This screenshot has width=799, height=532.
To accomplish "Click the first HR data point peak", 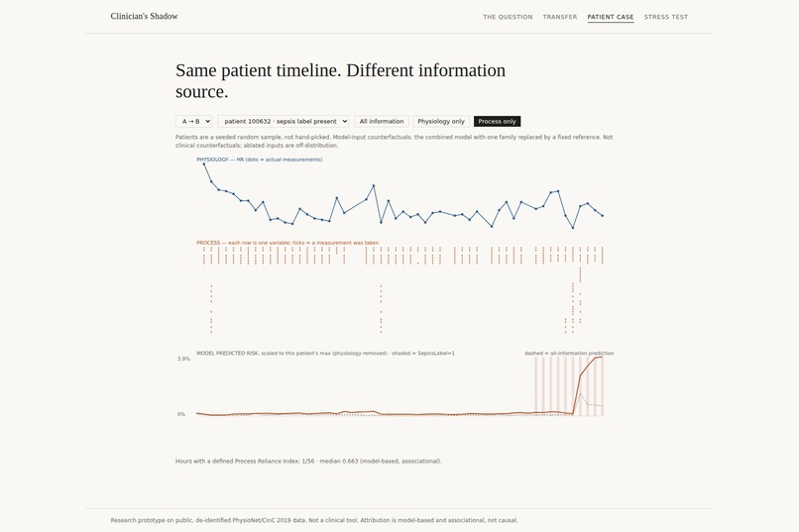I will (x=204, y=163).
